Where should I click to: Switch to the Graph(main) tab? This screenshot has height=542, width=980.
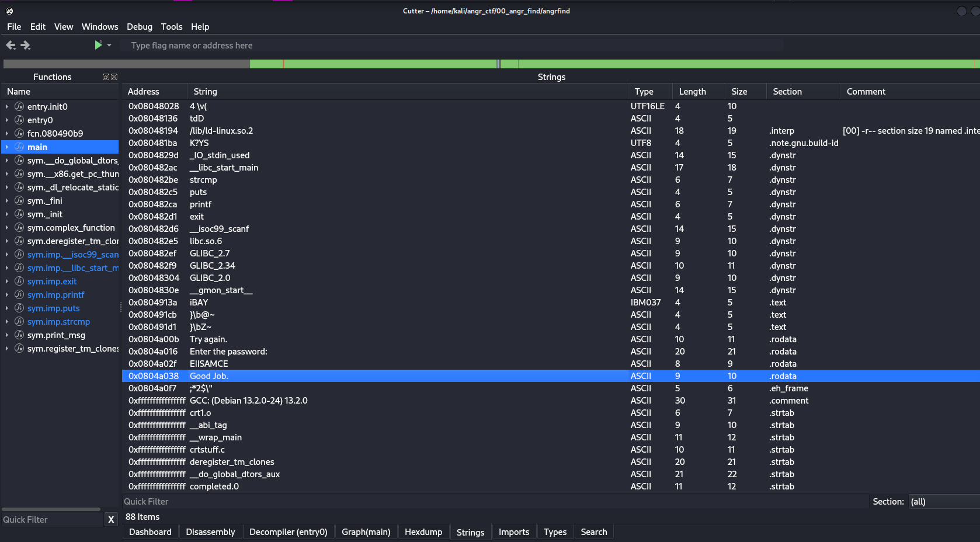(x=366, y=532)
